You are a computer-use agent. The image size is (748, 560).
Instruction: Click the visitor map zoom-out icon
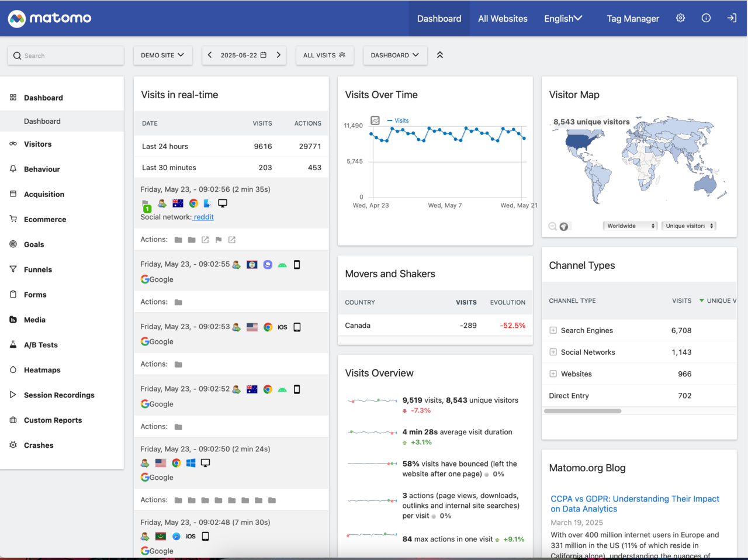pyautogui.click(x=552, y=226)
